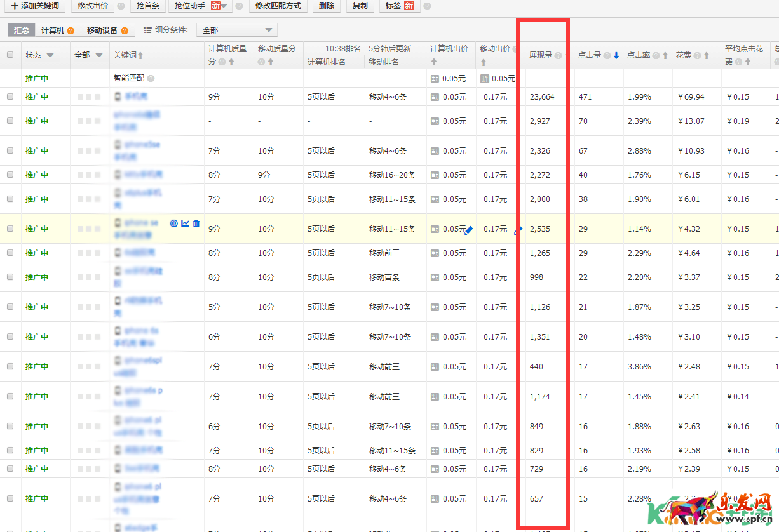Open help icon for 移动质量分

click(262, 62)
